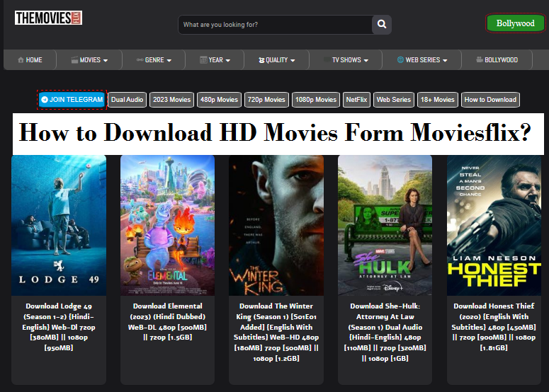Click the Genre menu icon
This screenshot has width=549, height=392.
[x=140, y=60]
